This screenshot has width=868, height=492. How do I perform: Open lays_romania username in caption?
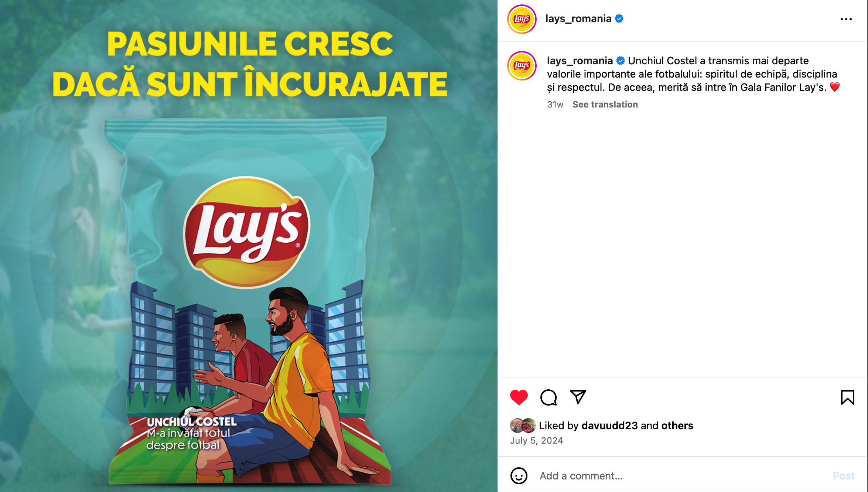580,61
